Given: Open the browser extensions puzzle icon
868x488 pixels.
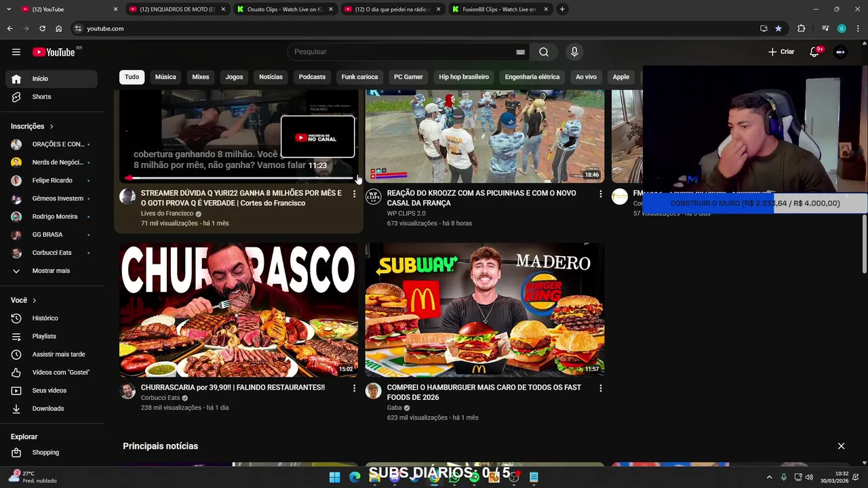Looking at the screenshot, I should coord(802,28).
